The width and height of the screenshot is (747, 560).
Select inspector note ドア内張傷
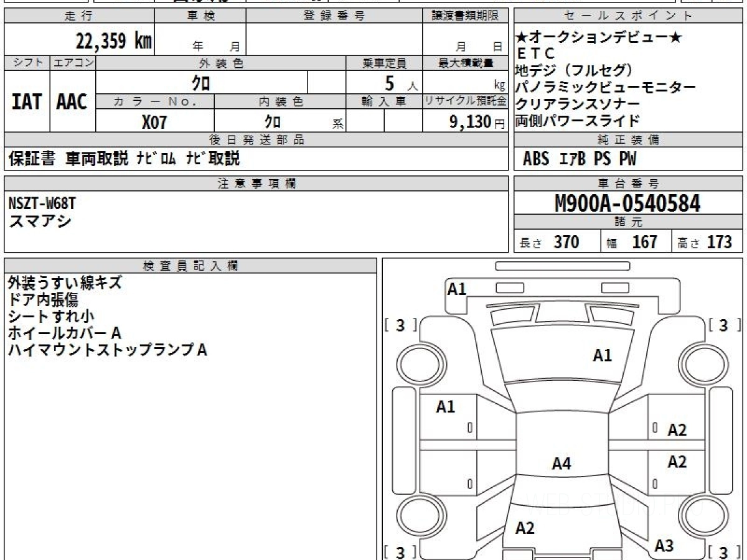pos(43,299)
